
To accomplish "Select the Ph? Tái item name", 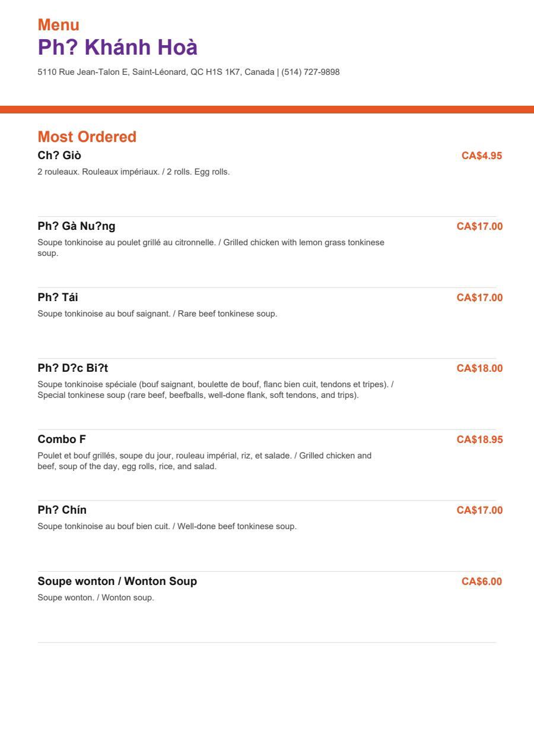I will click(58, 298).
